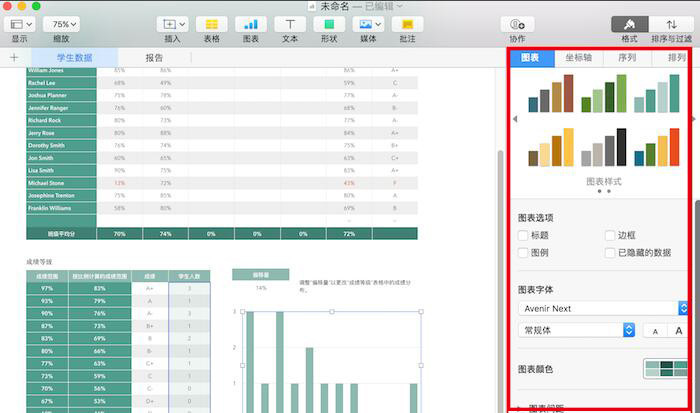700x413 pixels.
Task: Decrease chart font size with small A
Action: click(655, 331)
